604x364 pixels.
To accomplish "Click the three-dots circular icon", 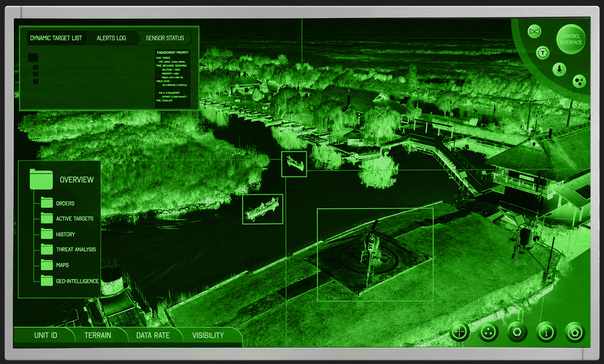I will pyautogui.click(x=489, y=331).
